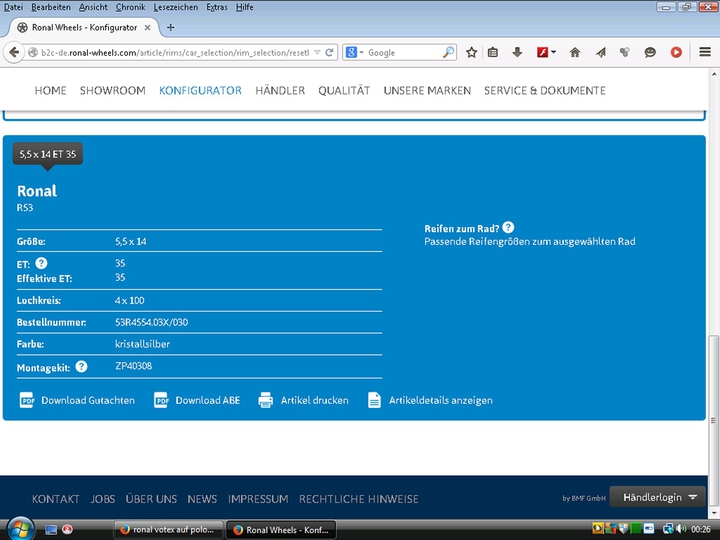Viewport: 720px width, 540px height.
Task: Open the Windows Start orb
Action: coord(20,529)
